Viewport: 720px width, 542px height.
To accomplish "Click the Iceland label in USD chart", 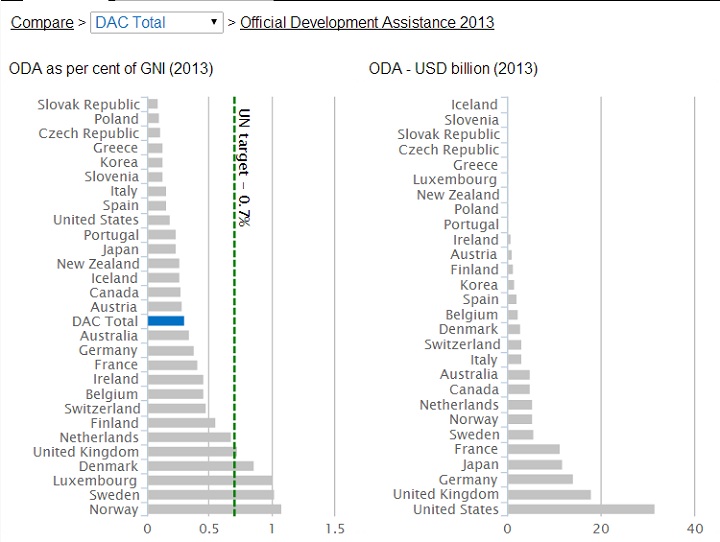I will 474,104.
